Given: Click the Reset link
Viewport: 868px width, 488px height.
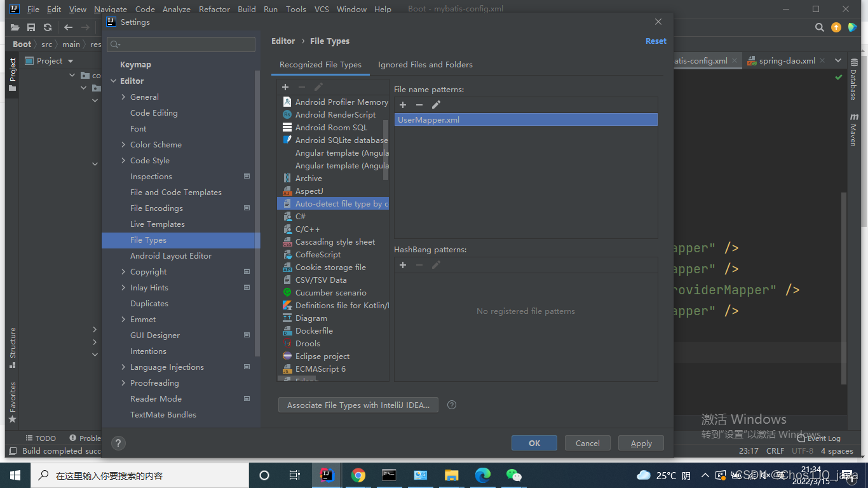Looking at the screenshot, I should point(656,41).
